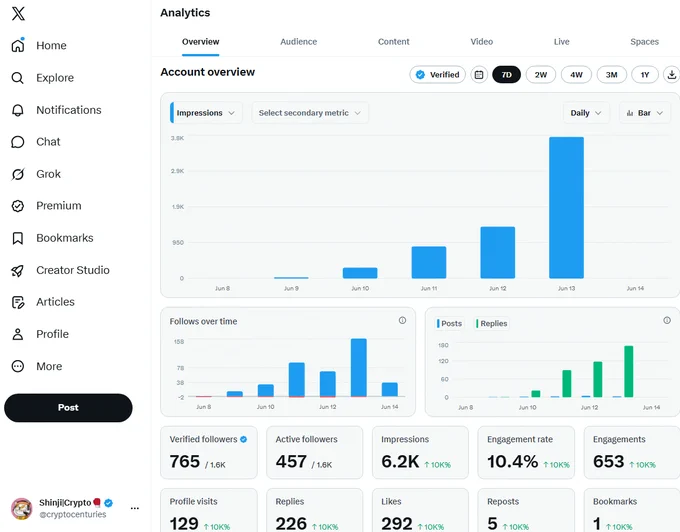Click the Explore magnifier icon
This screenshot has width=680, height=532.
click(x=17, y=78)
